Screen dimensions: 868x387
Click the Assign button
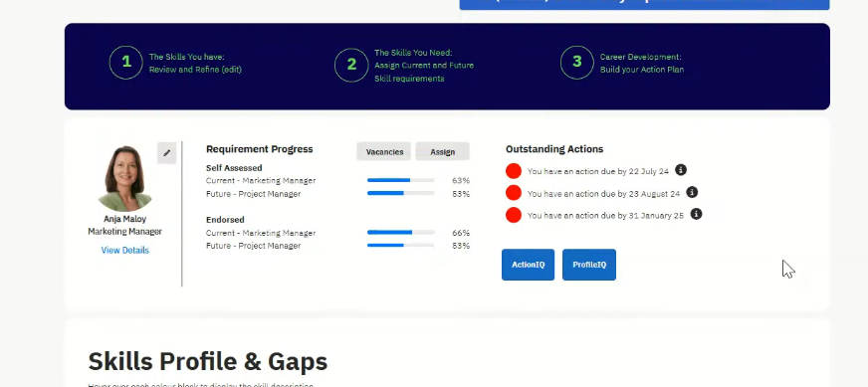click(442, 151)
